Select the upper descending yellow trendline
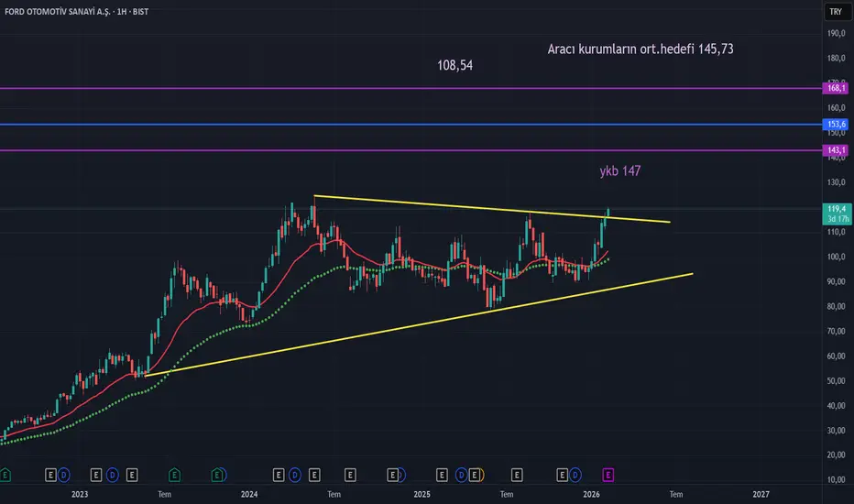 458,206
